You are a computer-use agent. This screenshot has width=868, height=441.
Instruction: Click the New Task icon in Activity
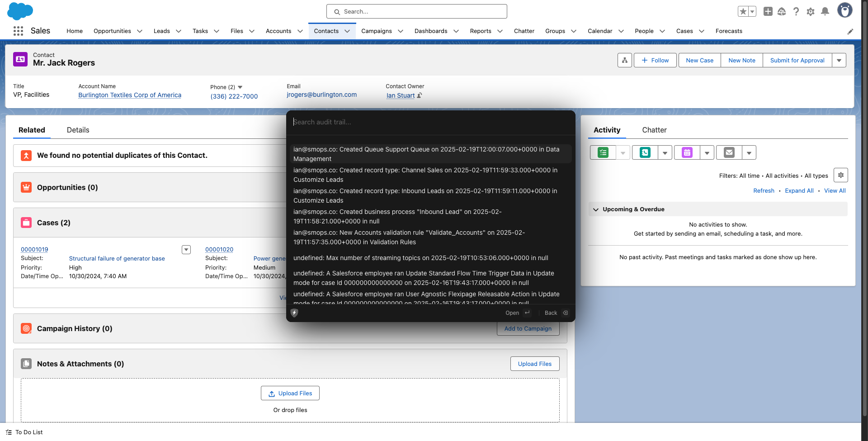tap(603, 152)
